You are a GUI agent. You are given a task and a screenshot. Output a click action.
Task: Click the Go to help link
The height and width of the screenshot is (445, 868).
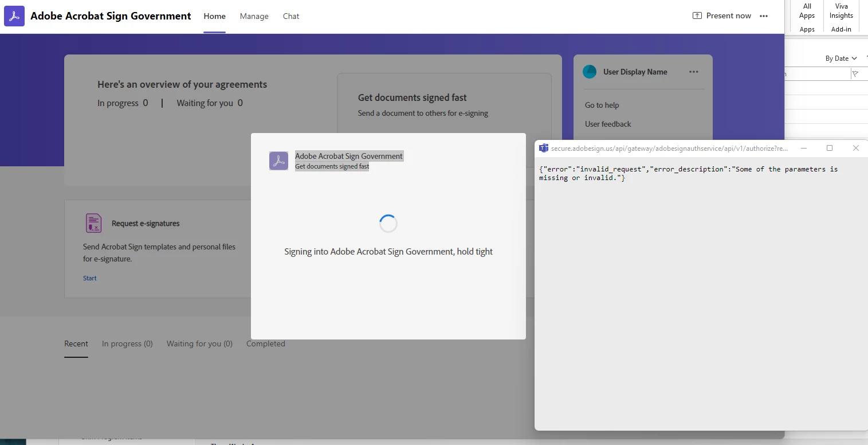coord(602,105)
